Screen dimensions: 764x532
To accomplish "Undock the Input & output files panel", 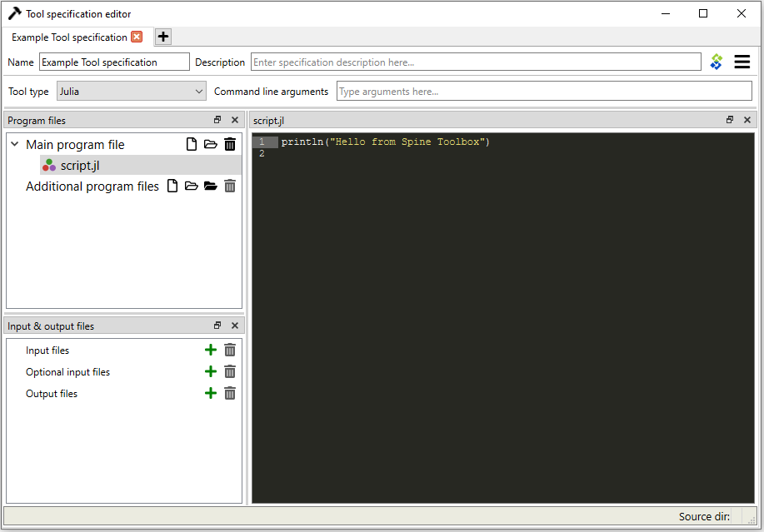I will 217,326.
